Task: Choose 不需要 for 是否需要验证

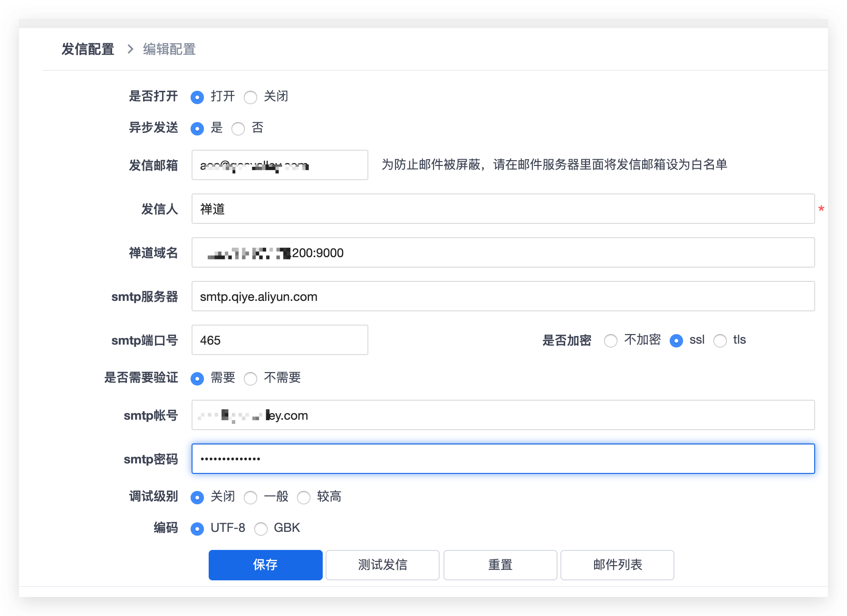Action: pyautogui.click(x=250, y=379)
